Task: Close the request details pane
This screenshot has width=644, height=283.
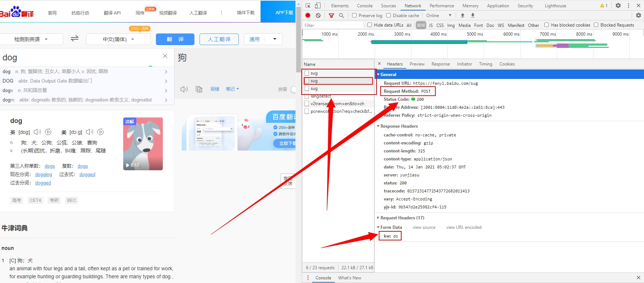Action: point(379,64)
